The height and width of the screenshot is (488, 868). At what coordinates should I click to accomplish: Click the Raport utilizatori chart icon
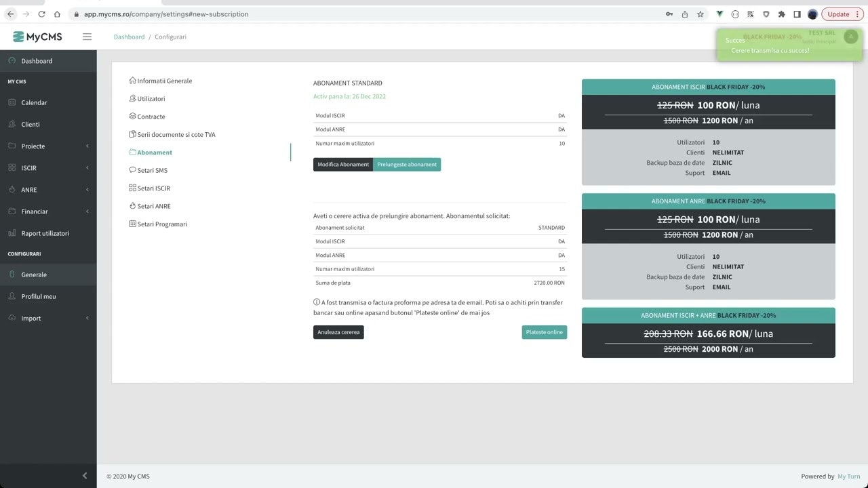[12, 232]
